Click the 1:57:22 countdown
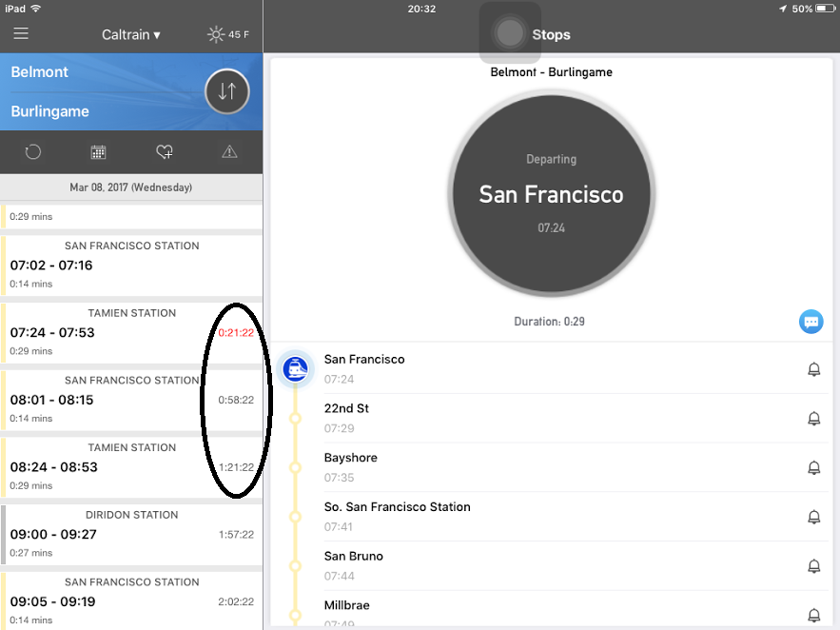The width and height of the screenshot is (840, 630). pyautogui.click(x=236, y=535)
